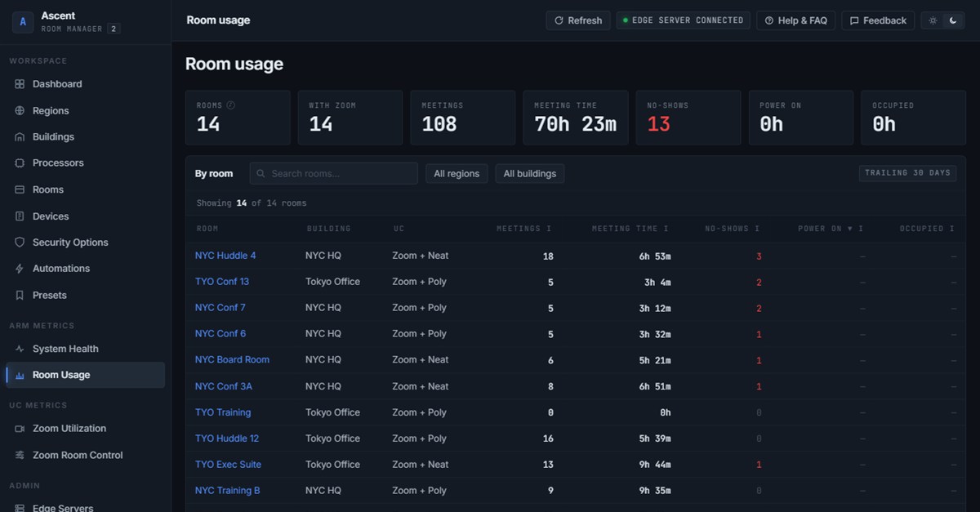Open the NYC Board Room link

point(232,360)
